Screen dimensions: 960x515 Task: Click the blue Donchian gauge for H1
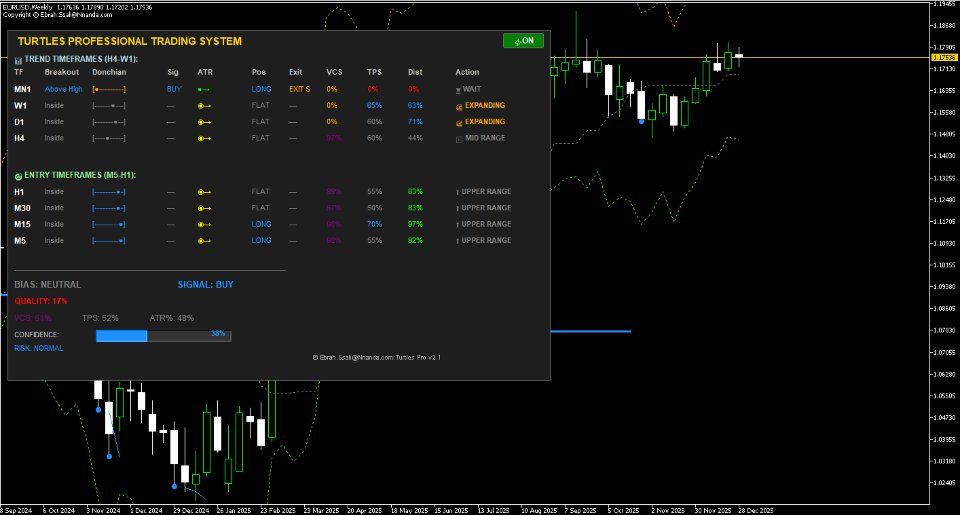click(x=109, y=192)
